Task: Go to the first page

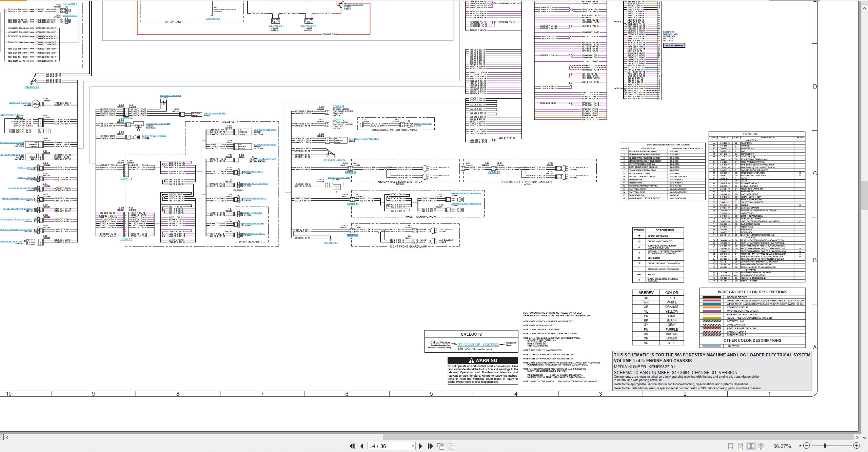Action: (352, 446)
